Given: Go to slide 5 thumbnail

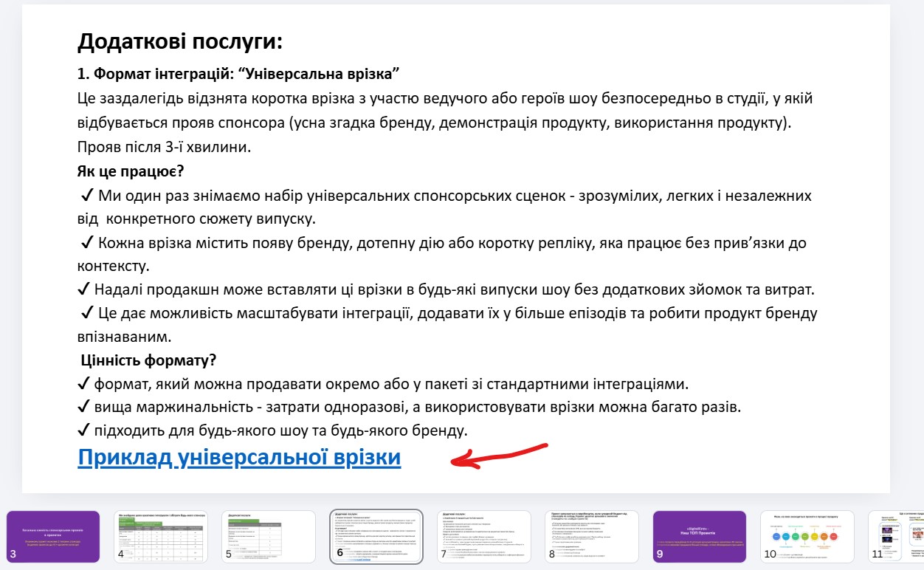Looking at the screenshot, I should click(269, 537).
